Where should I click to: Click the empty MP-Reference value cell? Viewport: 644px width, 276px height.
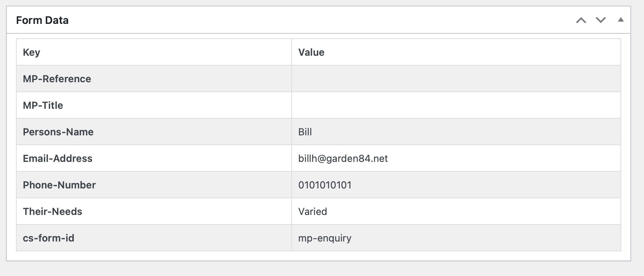(x=456, y=79)
